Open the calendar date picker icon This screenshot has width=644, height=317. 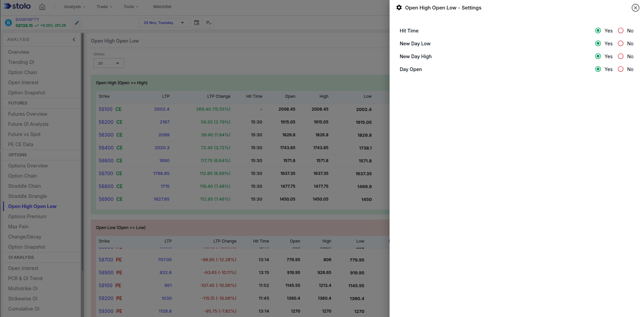(197, 23)
